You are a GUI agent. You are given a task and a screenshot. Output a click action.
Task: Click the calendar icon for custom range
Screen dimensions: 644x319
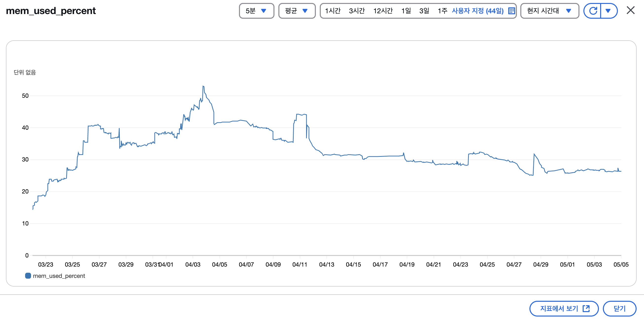click(511, 11)
